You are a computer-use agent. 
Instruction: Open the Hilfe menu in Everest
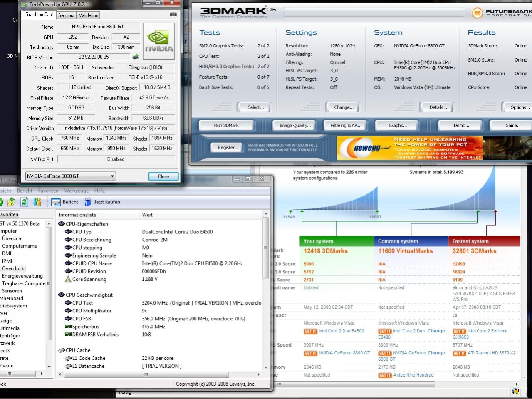[x=99, y=191]
